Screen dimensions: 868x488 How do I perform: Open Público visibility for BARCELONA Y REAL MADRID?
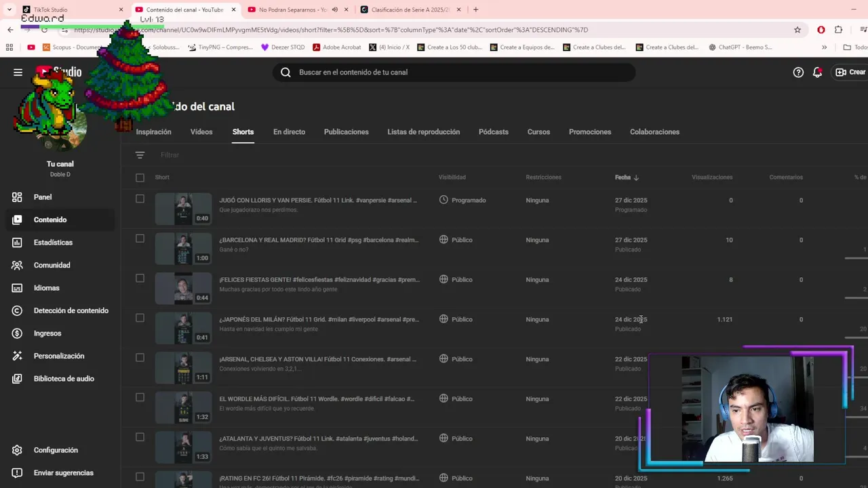click(456, 240)
